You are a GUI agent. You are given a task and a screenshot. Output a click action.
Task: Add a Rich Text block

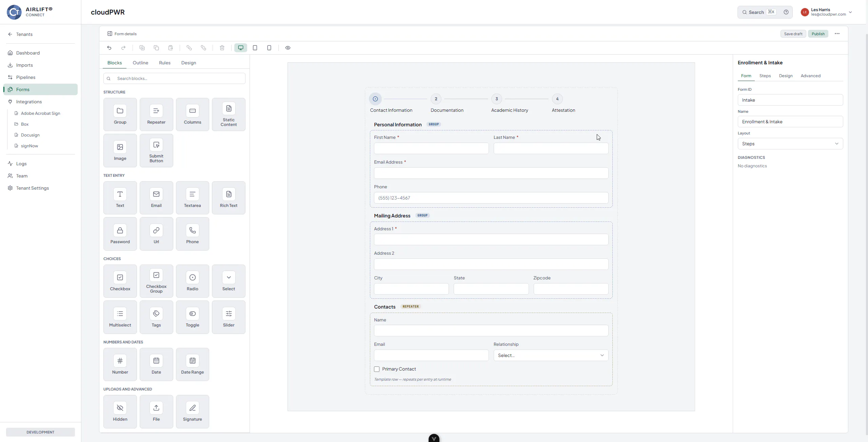[229, 198]
